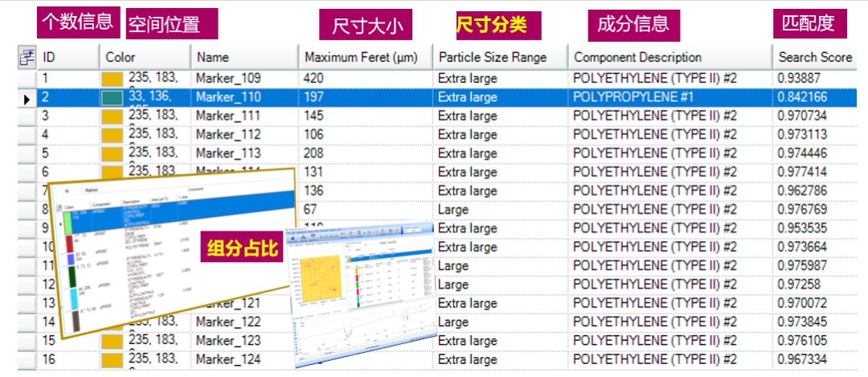The height and width of the screenshot is (377, 868).
Task: Click the teal color swatch in Marker_110 row
Action: point(112,98)
